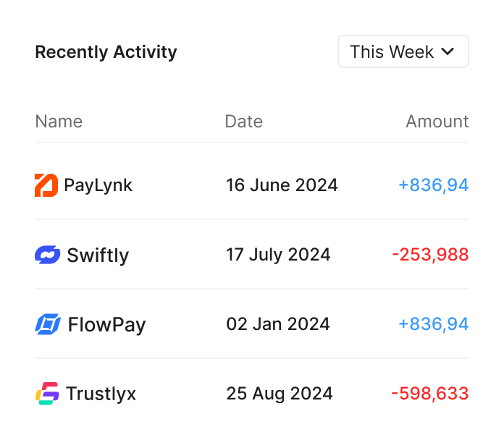The width and height of the screenshot is (504, 440).
Task: Click the multicolor Trustlyx logo icon
Action: (47, 394)
